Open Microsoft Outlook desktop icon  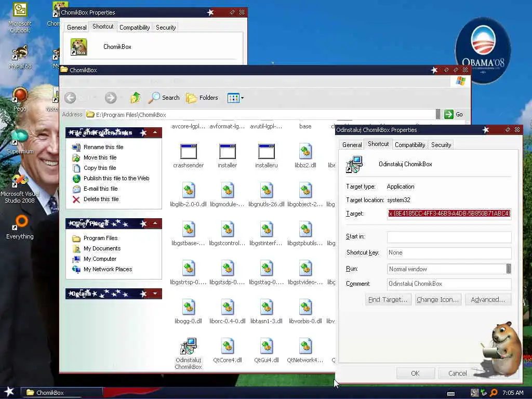pyautogui.click(x=20, y=18)
